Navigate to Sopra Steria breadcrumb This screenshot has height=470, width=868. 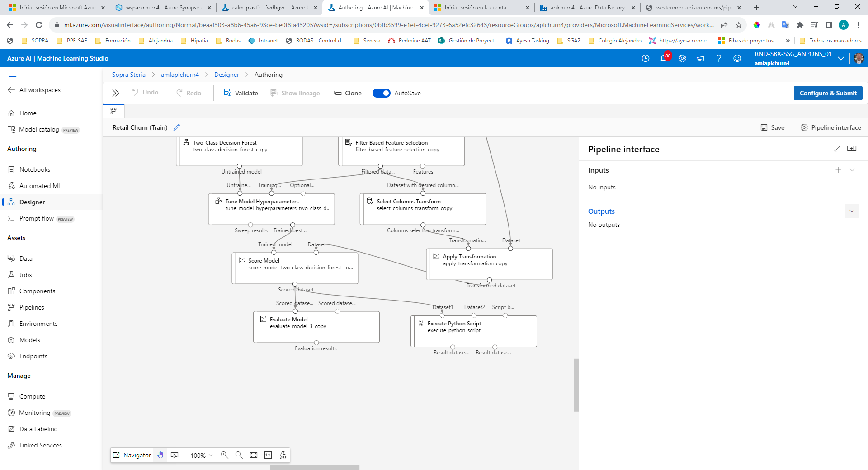tap(129, 75)
